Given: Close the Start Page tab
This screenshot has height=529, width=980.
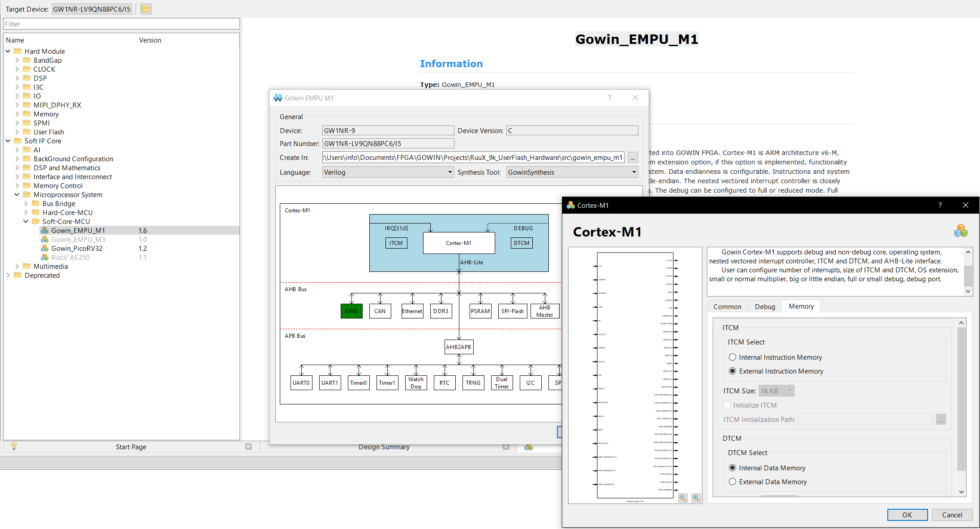Looking at the screenshot, I should tap(248, 447).
